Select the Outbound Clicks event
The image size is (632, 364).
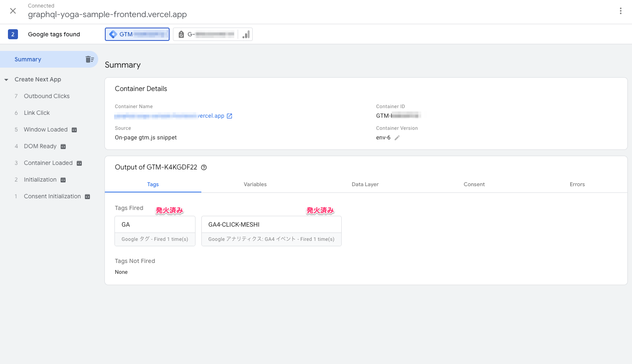tap(46, 96)
